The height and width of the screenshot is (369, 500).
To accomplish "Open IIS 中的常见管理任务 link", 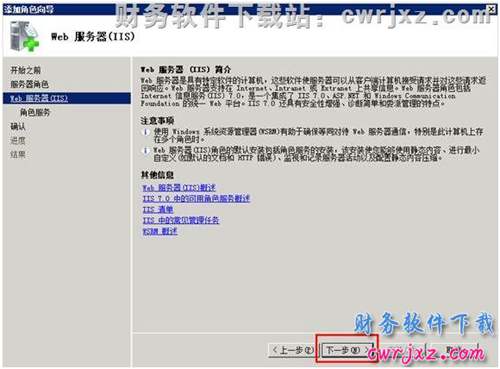I will (x=181, y=220).
